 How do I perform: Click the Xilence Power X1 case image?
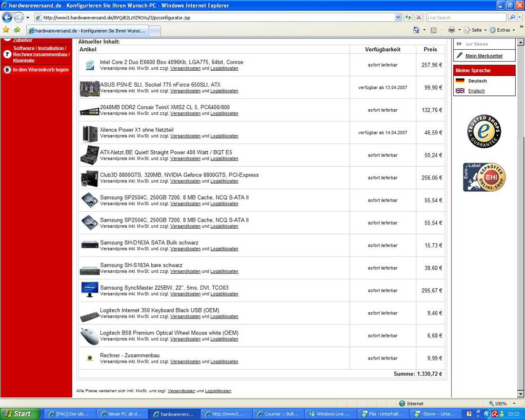[x=90, y=134]
